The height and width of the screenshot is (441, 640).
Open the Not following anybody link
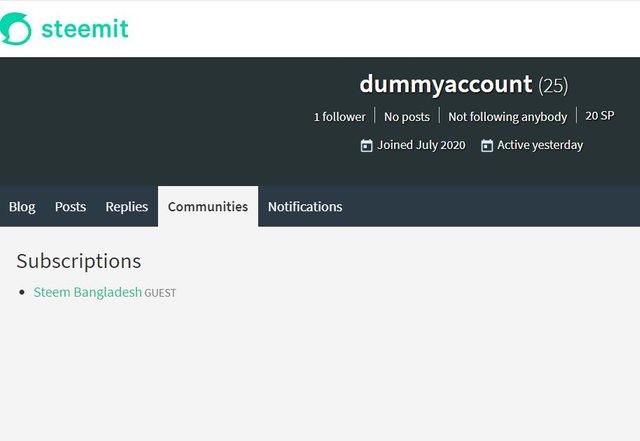508,117
